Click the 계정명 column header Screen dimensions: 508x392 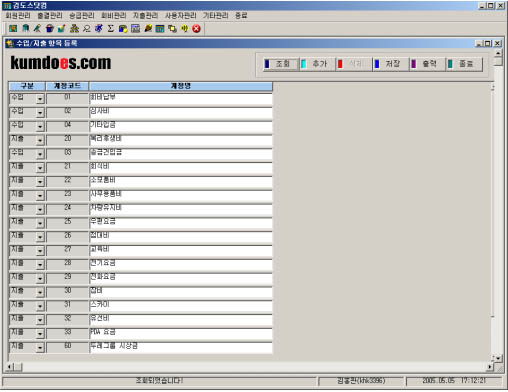point(181,86)
